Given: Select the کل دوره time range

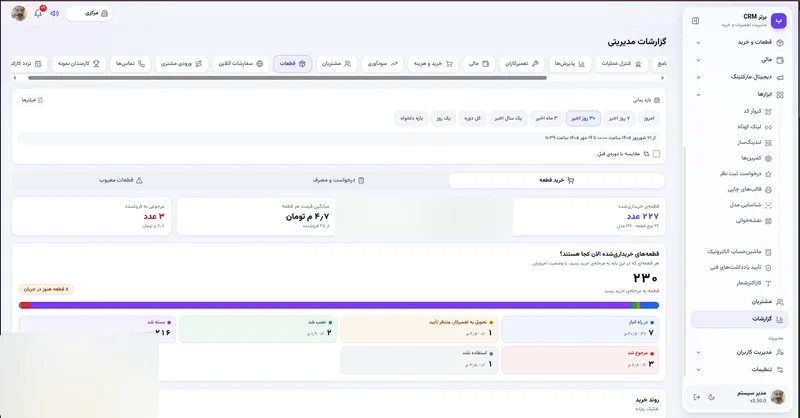Looking at the screenshot, I should 472,118.
